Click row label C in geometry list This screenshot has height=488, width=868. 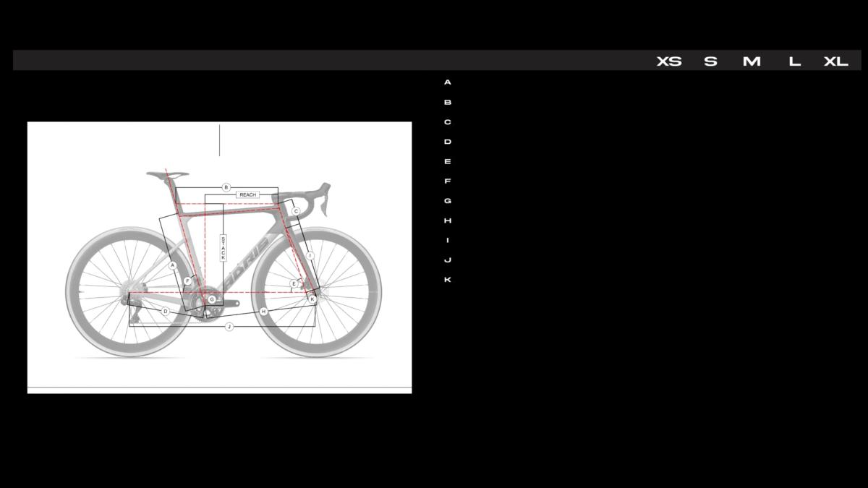point(448,122)
